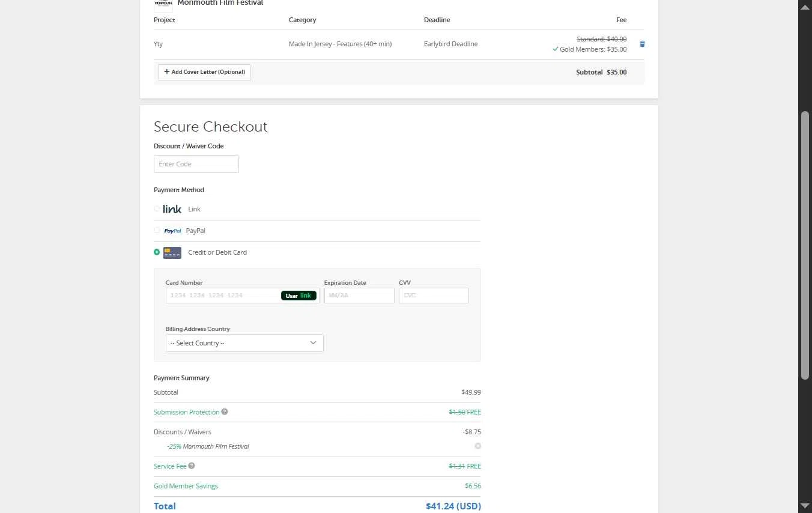Click the Service Fee label
This screenshot has height=513, width=812.
click(x=170, y=466)
